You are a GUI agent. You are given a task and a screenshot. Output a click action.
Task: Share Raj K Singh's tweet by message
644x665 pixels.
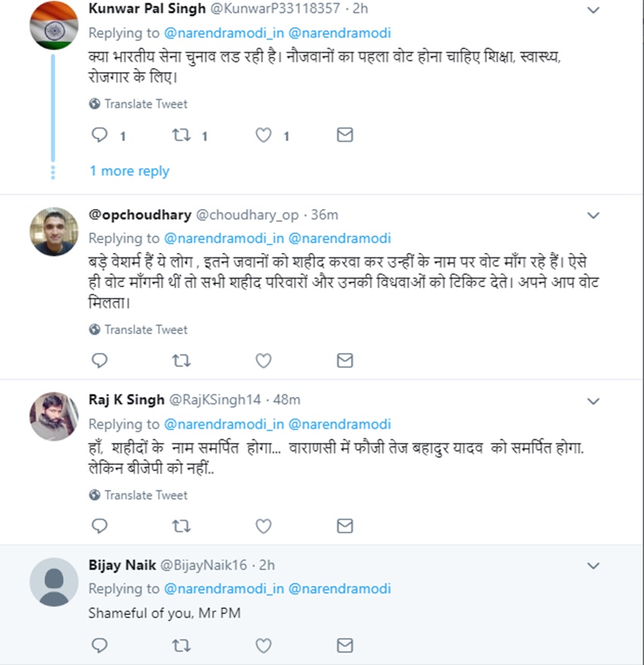click(x=345, y=526)
